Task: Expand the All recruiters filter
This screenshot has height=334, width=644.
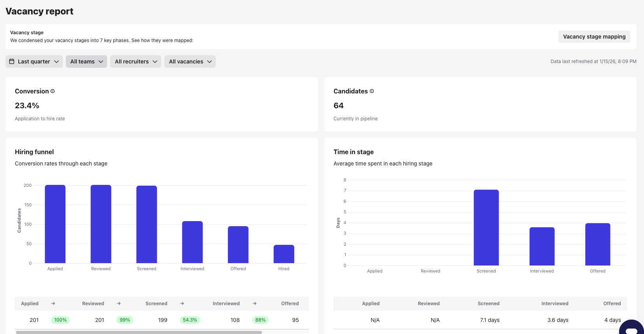Action: click(x=135, y=62)
